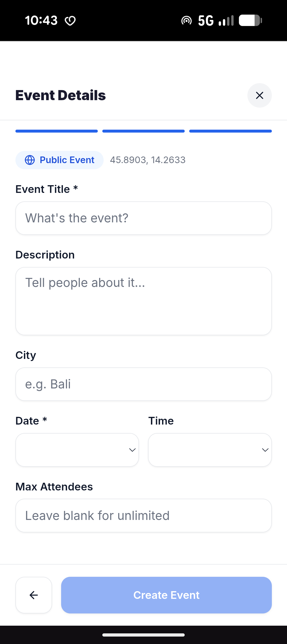Image resolution: width=287 pixels, height=644 pixels.
Task: Select the second progress step bar
Action: 143,131
